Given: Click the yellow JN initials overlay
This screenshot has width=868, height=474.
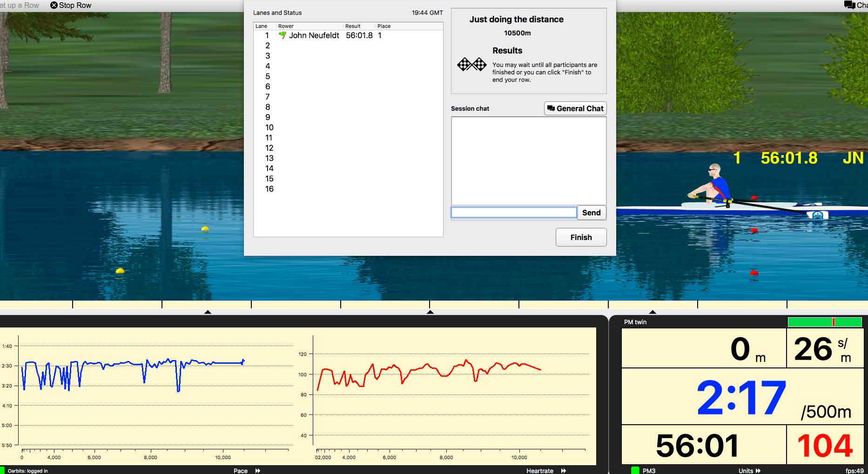Looking at the screenshot, I should coord(853,158).
